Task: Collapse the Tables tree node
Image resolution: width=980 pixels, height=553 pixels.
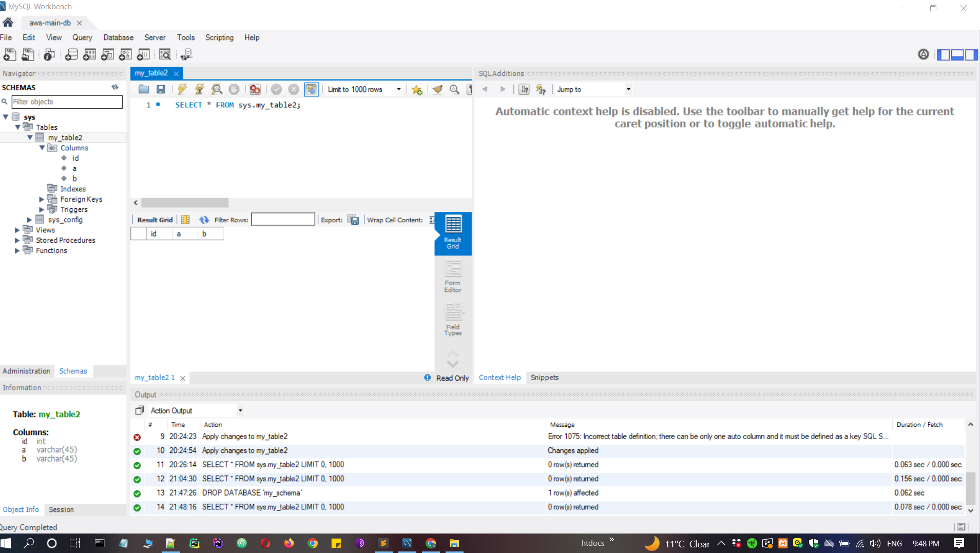Action: point(18,127)
